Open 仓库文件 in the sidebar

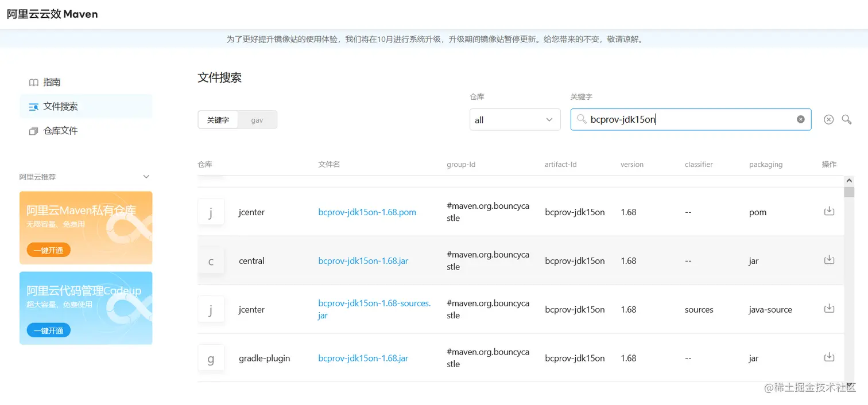tap(86, 131)
